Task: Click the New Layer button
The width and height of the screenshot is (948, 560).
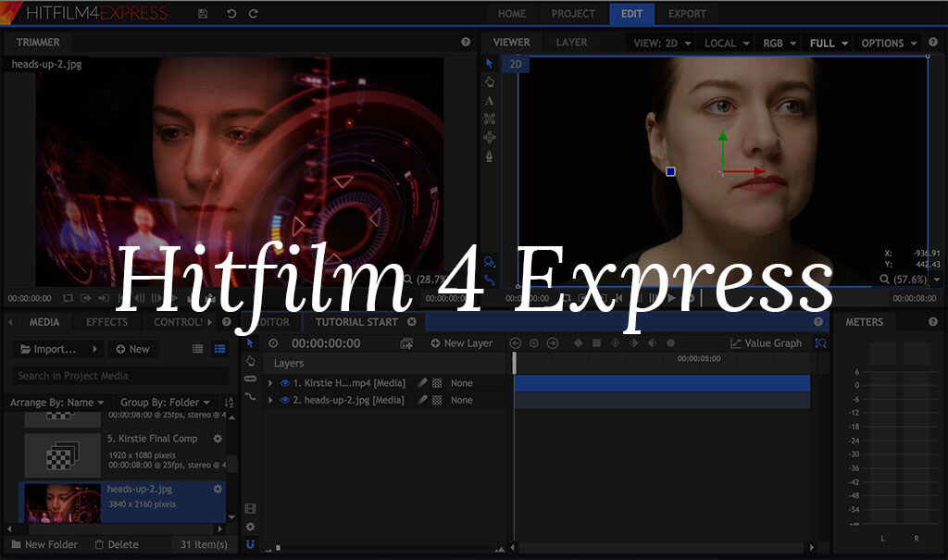Action: [462, 342]
